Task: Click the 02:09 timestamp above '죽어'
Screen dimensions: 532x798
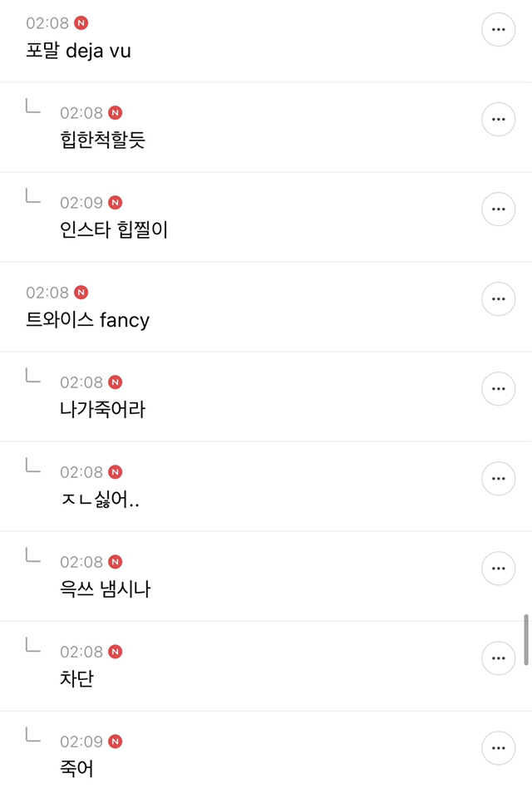Action: tap(81, 741)
